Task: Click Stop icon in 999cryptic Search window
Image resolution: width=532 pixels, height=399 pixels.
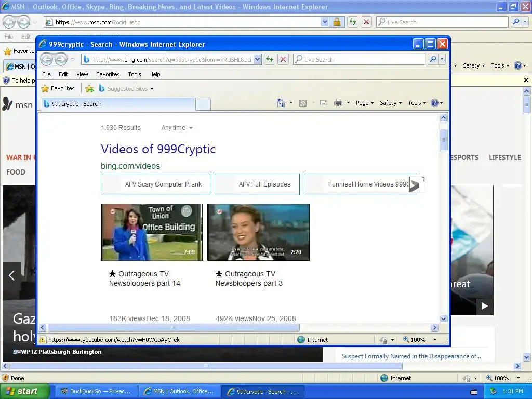Action: click(283, 59)
